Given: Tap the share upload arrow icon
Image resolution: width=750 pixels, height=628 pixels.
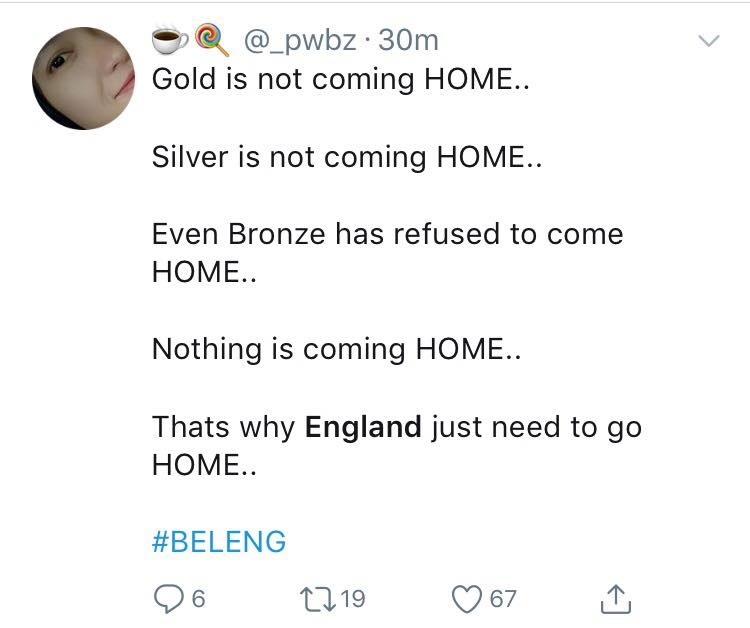Looking at the screenshot, I should [615, 598].
